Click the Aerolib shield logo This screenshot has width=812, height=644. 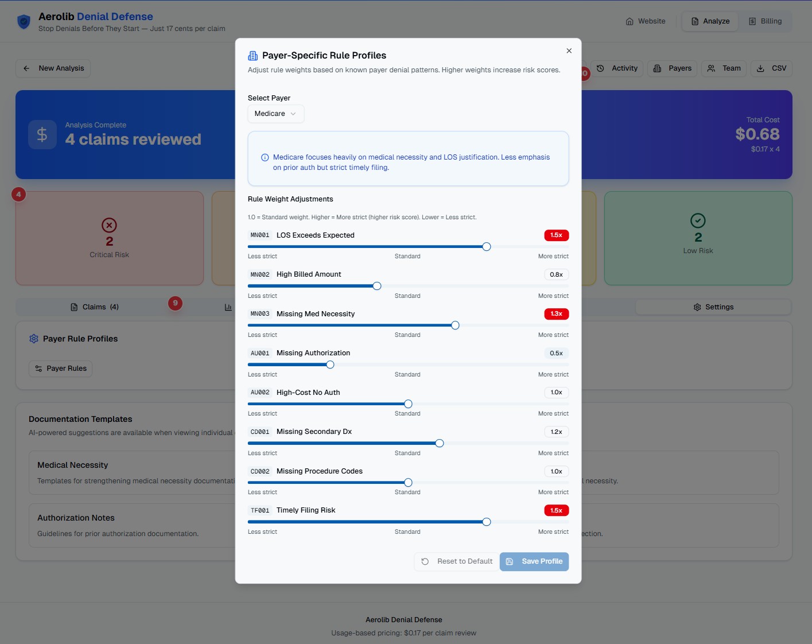[x=23, y=21]
